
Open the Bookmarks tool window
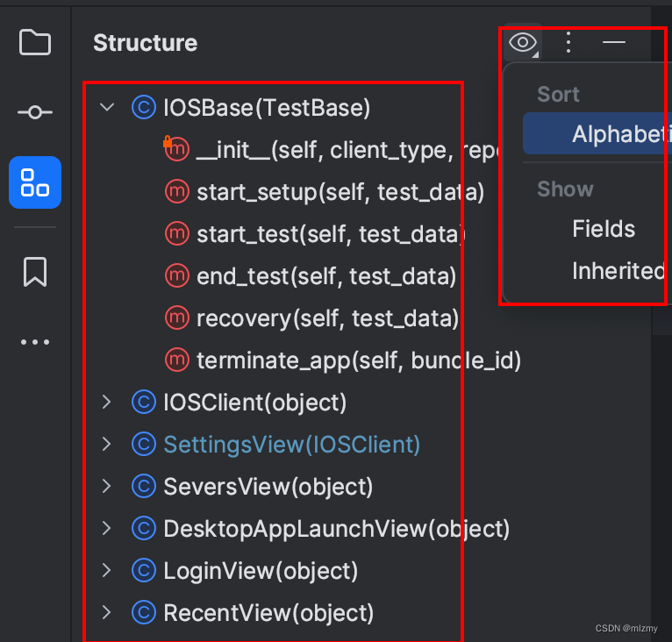coord(35,272)
